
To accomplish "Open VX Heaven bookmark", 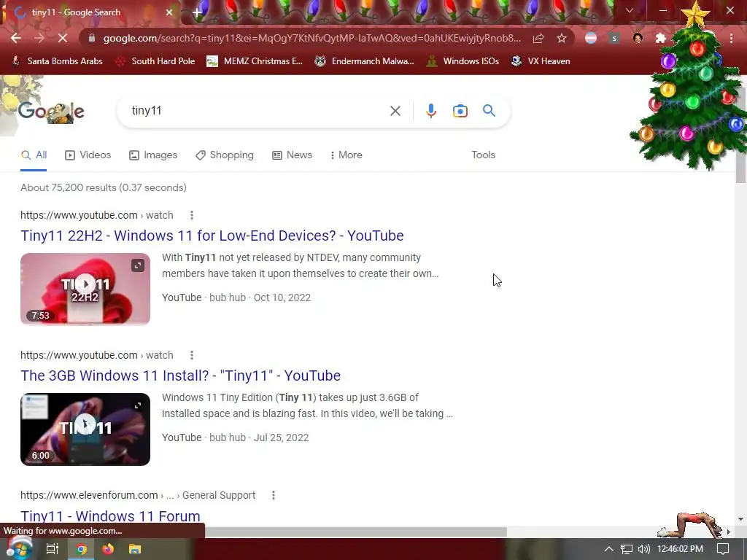I will pyautogui.click(x=541, y=61).
